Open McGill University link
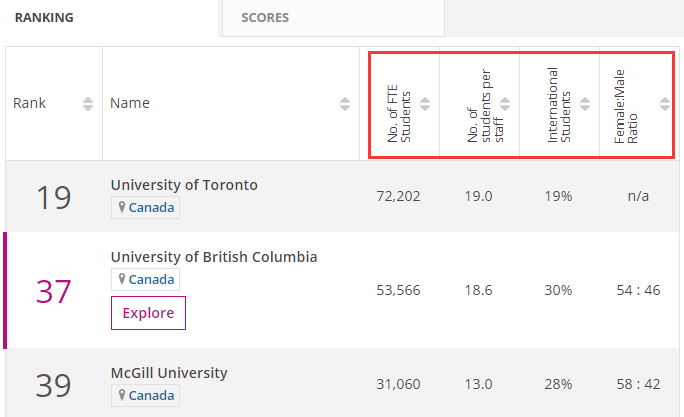 [169, 373]
